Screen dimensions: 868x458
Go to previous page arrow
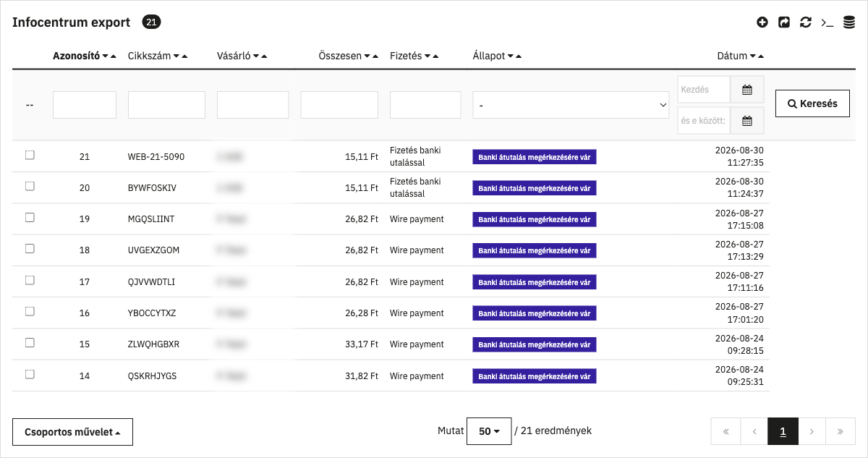(754, 431)
